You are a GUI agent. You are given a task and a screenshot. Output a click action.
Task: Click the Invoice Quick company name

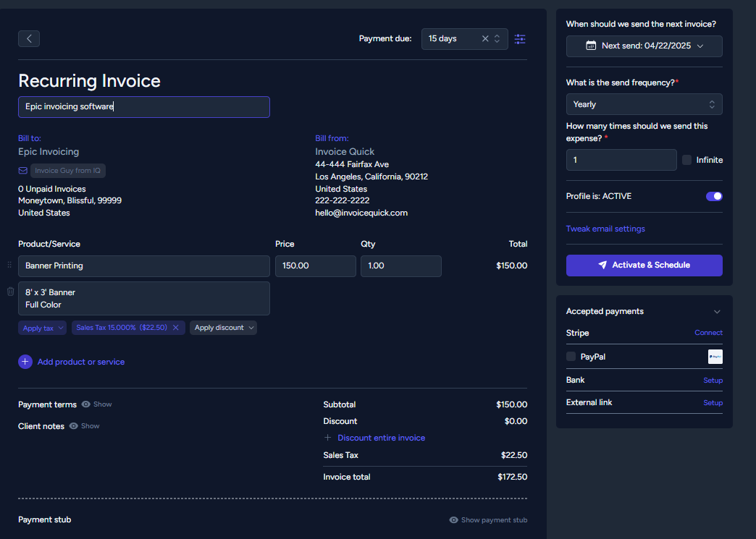point(345,152)
